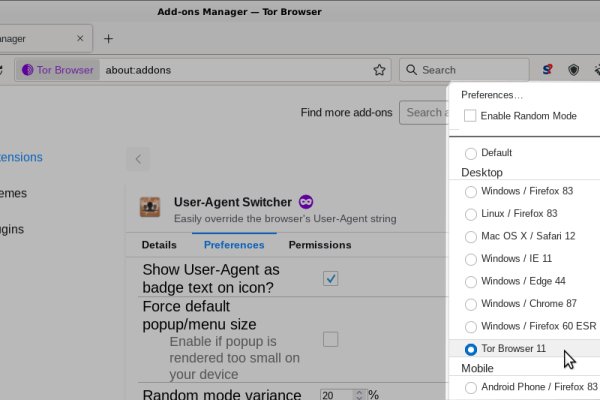Click the bookmark star in address bar
The height and width of the screenshot is (400, 600).
[379, 70]
